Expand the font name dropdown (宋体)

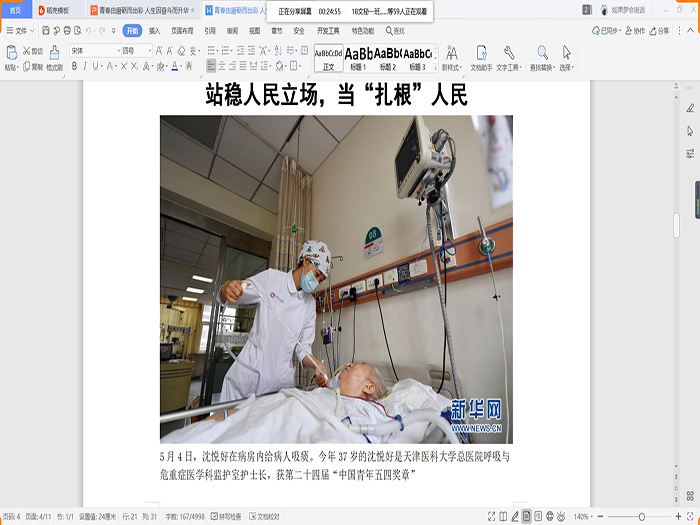pyautogui.click(x=116, y=51)
